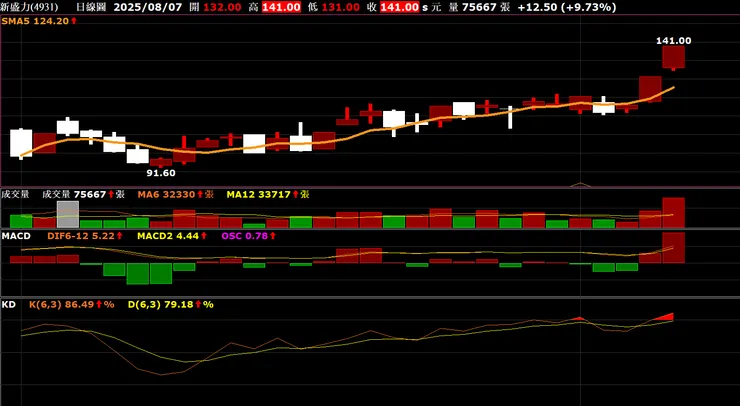
Task: Select the 日線圖 daily chart label
Action: [91, 7]
